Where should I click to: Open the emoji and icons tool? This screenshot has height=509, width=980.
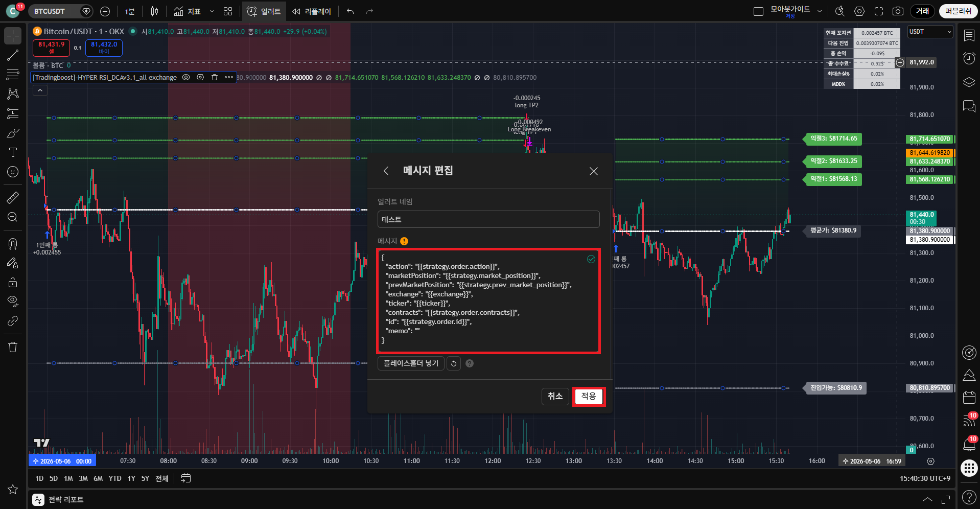13,172
